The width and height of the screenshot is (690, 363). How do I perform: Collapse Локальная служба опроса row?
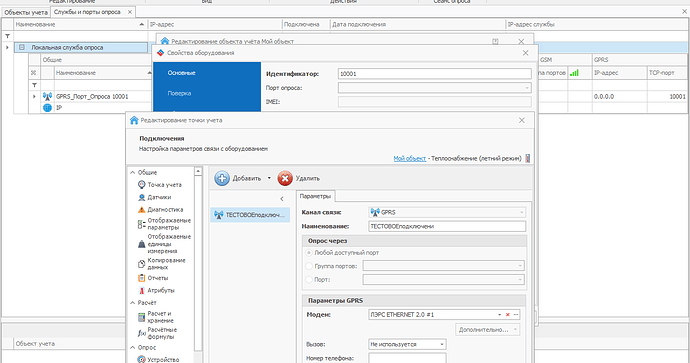click(22, 47)
